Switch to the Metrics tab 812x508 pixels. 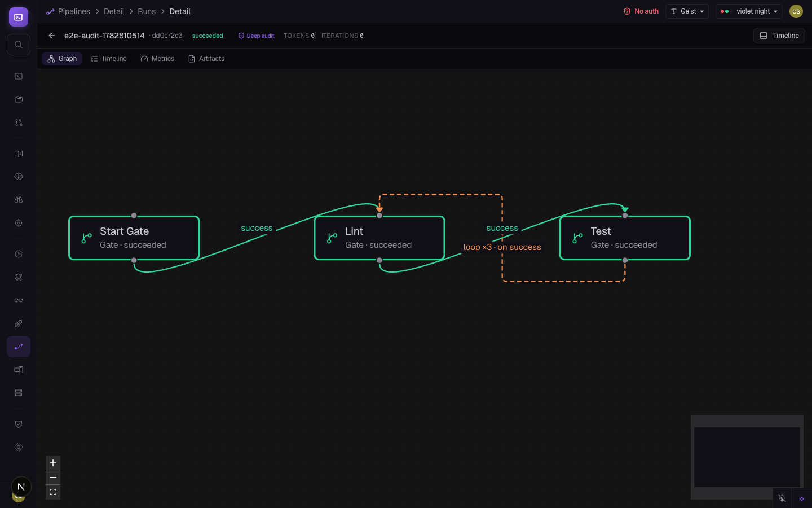click(158, 59)
